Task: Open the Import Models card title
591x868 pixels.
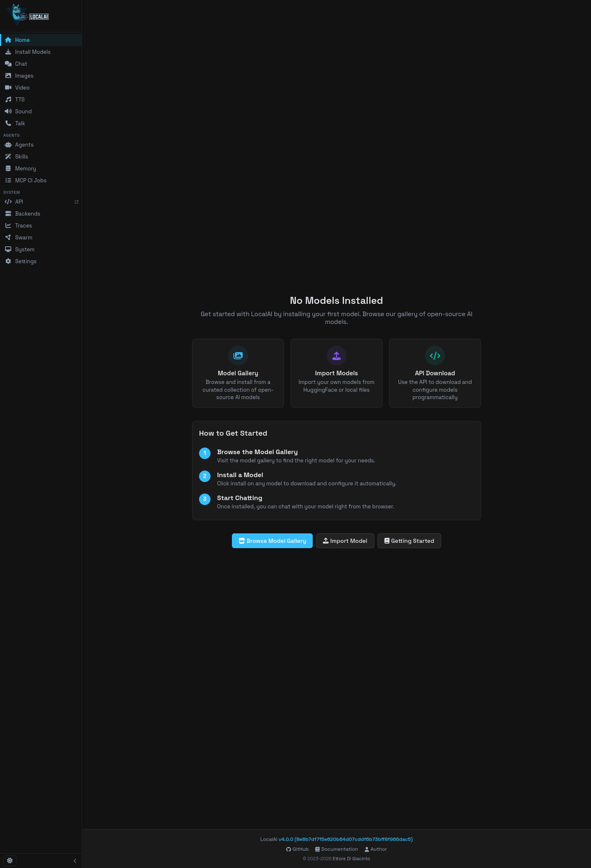Action: point(337,373)
